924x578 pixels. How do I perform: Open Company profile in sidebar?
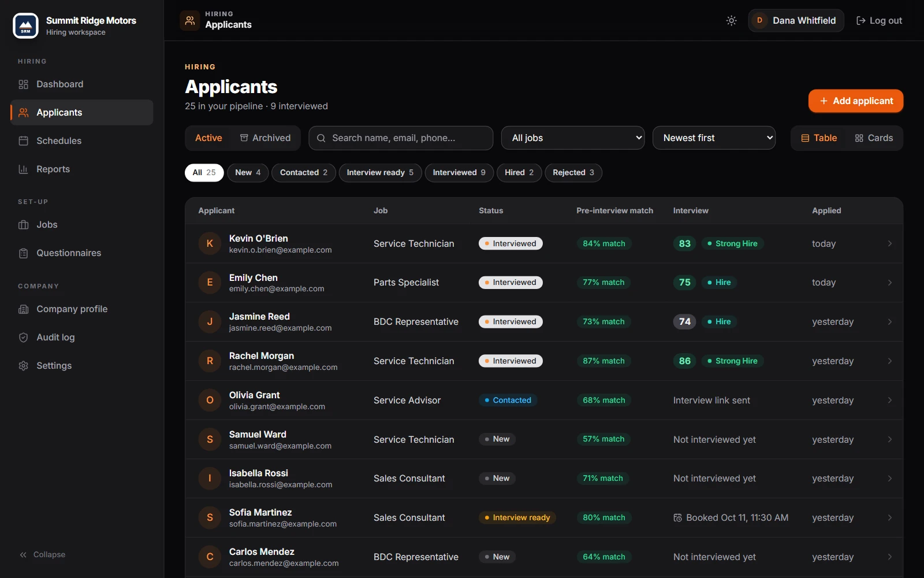click(81, 309)
